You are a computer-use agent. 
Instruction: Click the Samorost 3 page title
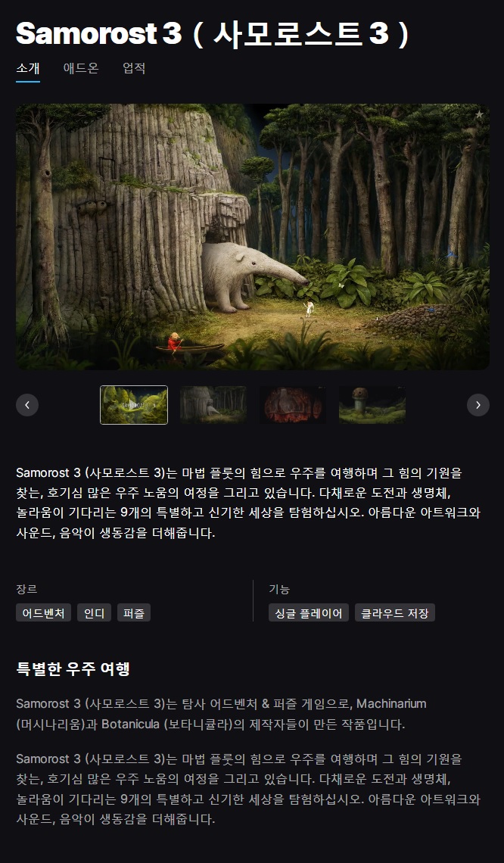[213, 33]
